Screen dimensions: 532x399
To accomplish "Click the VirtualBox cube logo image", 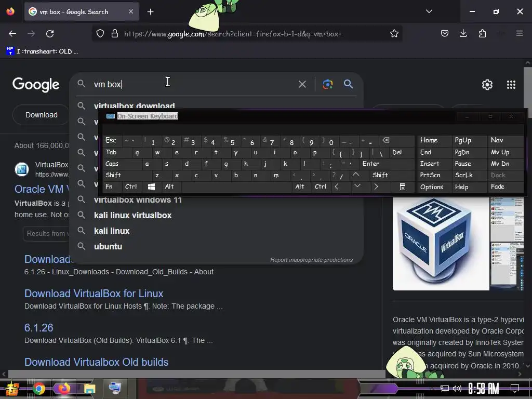I will (441, 243).
